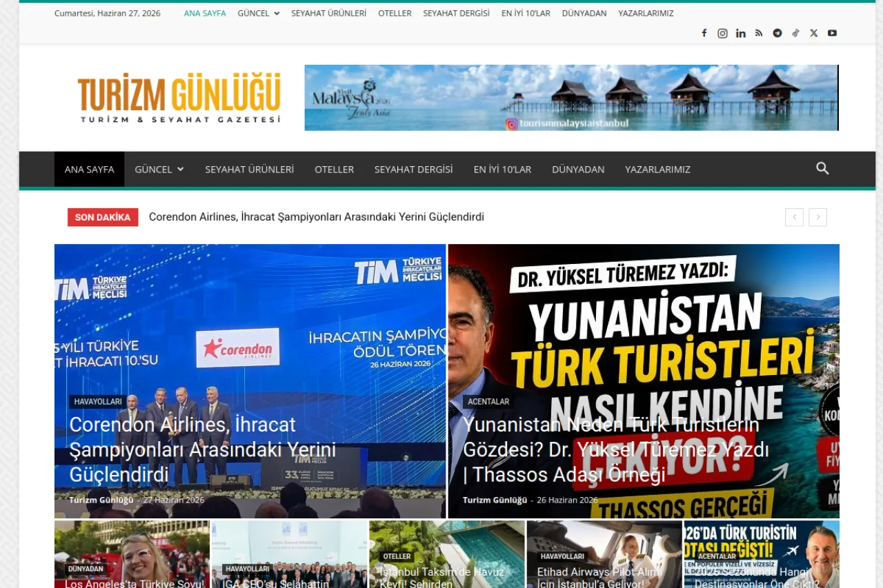Image resolution: width=883 pixels, height=588 pixels.
Task: Open the TikTok social icon
Action: pyautogui.click(x=795, y=33)
